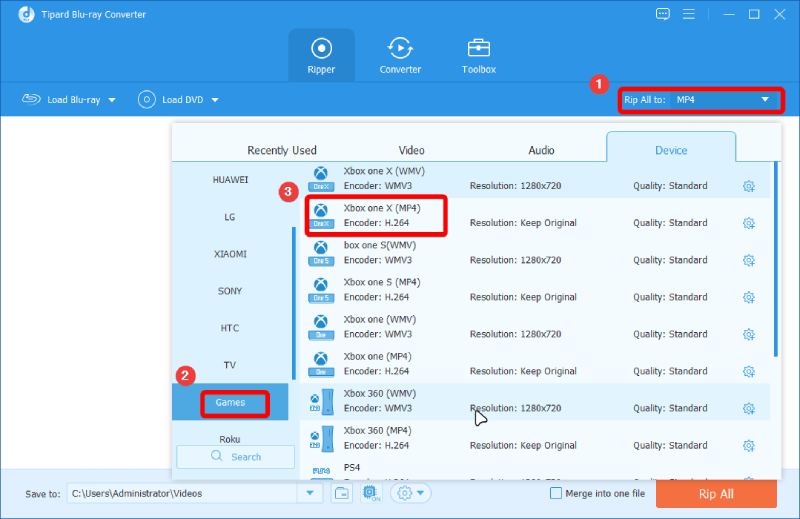This screenshot has height=519, width=800.
Task: Choose the PS4 profile
Action: [535, 469]
